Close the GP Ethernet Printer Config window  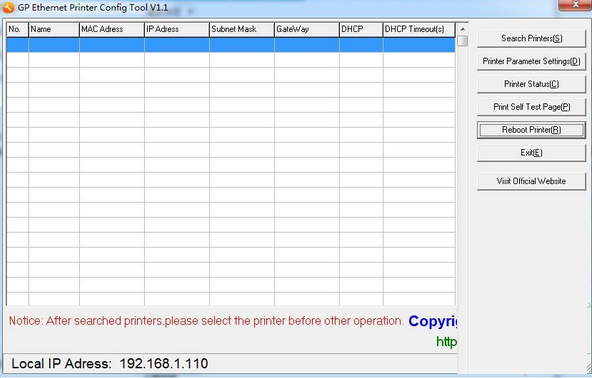pos(575,5)
